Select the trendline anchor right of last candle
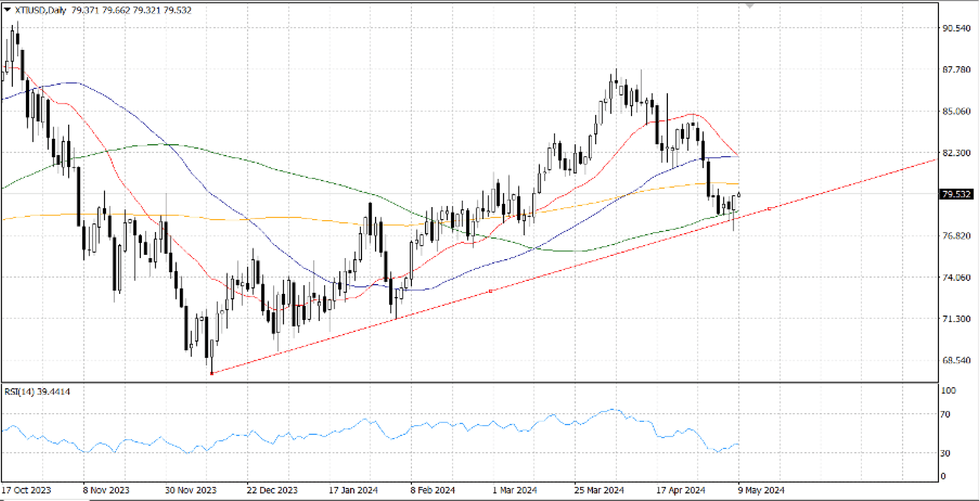 [x=769, y=209]
